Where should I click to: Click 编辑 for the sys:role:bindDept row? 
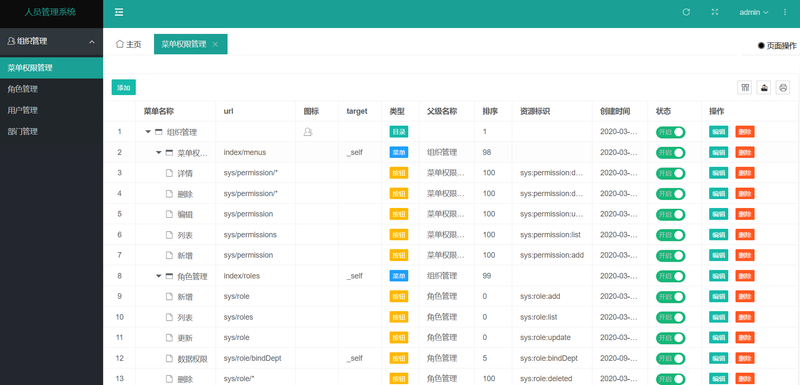[x=718, y=358]
